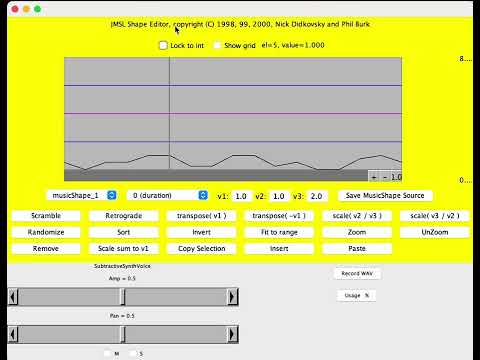This screenshot has width=480, height=360.
Task: Click the Amp slider thumb
Action: point(123,297)
